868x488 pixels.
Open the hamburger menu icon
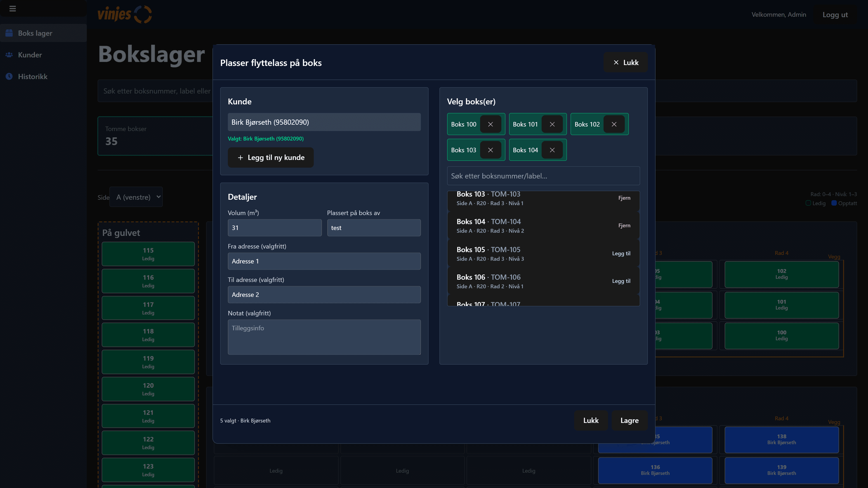[12, 8]
